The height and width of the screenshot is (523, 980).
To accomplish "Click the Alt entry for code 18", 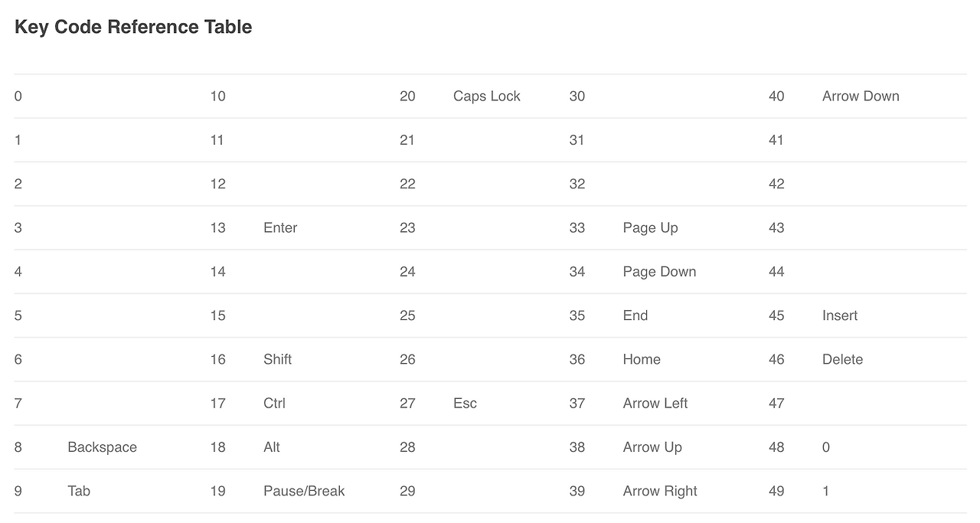I will click(x=272, y=447).
